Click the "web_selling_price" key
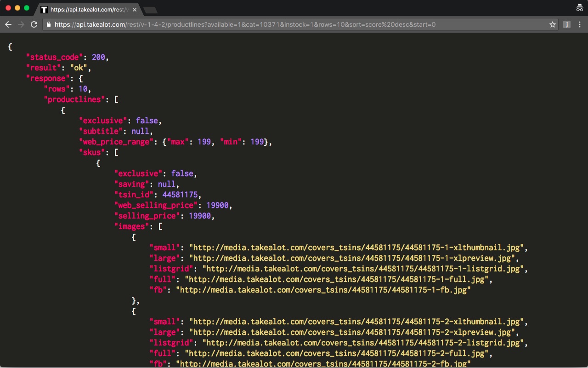This screenshot has width=588, height=368. pyautogui.click(x=156, y=205)
